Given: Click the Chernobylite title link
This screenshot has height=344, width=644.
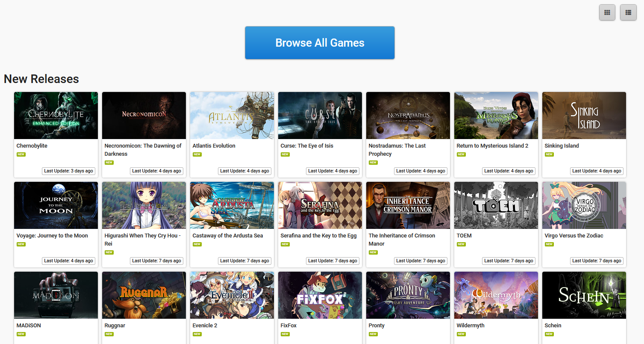Looking at the screenshot, I should [32, 146].
